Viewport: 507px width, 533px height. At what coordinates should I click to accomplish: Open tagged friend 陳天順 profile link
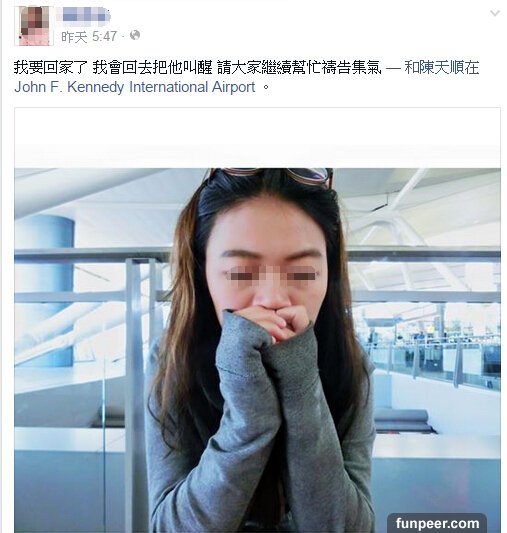click(441, 68)
